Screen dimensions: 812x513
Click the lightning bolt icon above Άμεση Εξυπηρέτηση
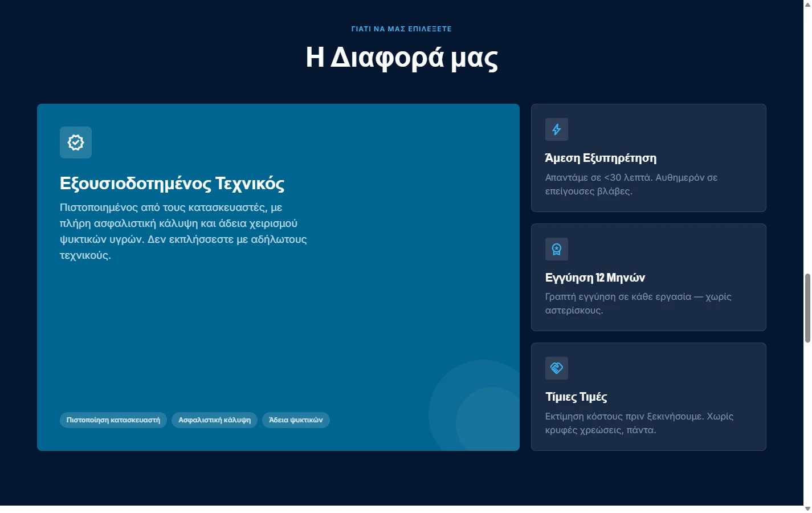tap(557, 129)
